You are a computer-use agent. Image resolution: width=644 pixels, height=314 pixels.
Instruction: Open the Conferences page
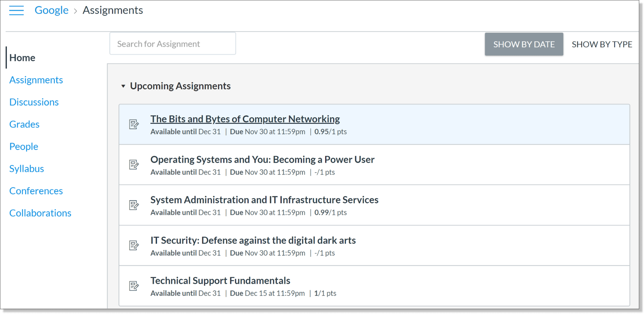36,190
